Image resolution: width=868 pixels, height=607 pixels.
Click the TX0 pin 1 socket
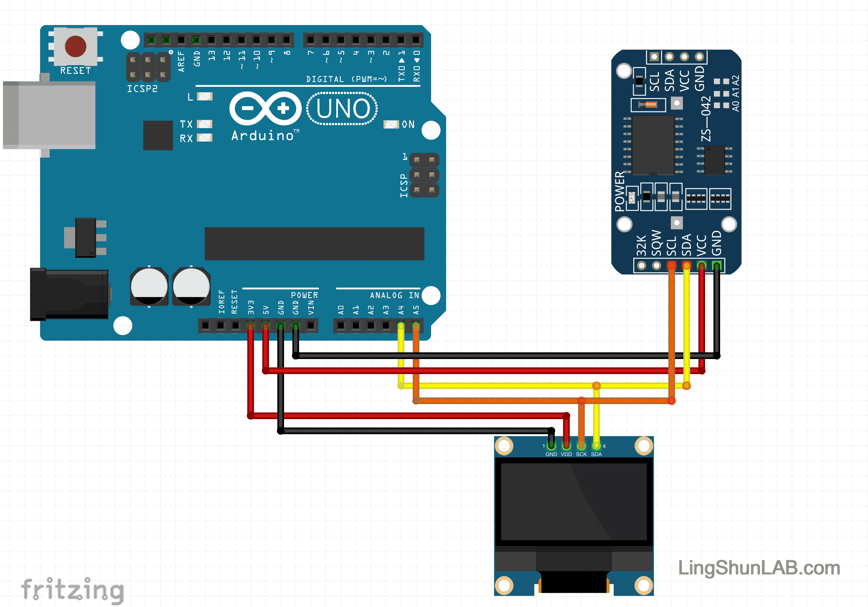point(401,40)
